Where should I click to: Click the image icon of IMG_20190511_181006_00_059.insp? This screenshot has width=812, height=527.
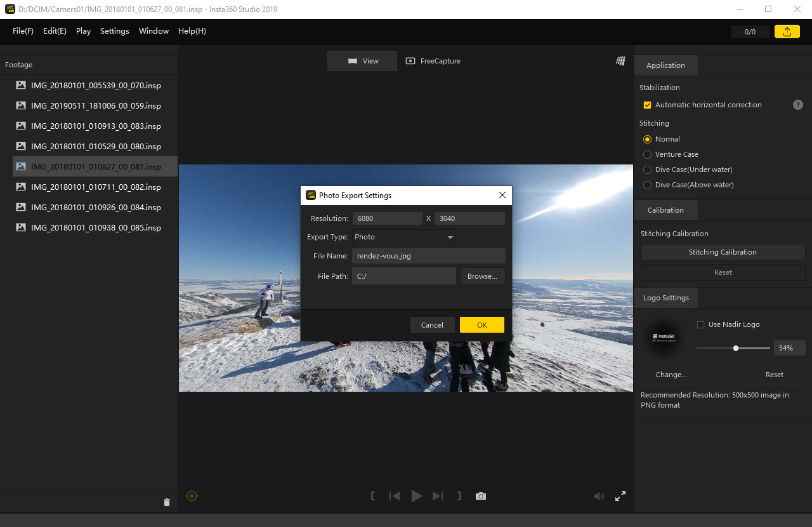pos(21,105)
